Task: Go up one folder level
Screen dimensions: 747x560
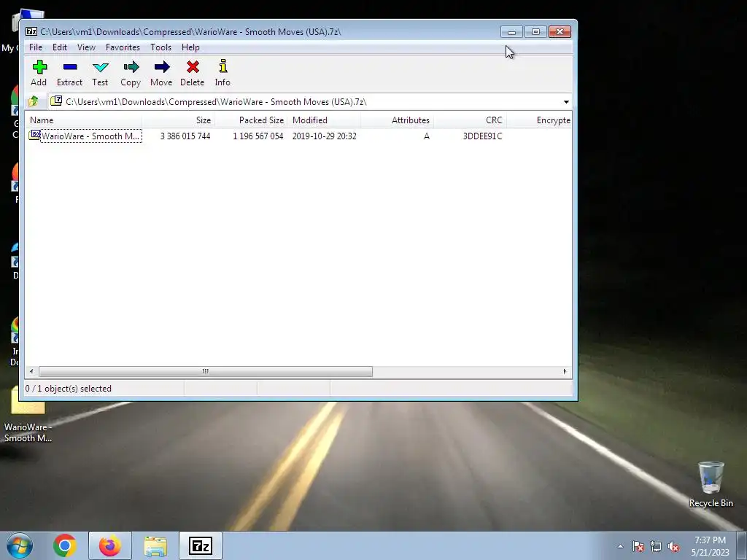Action: point(34,101)
